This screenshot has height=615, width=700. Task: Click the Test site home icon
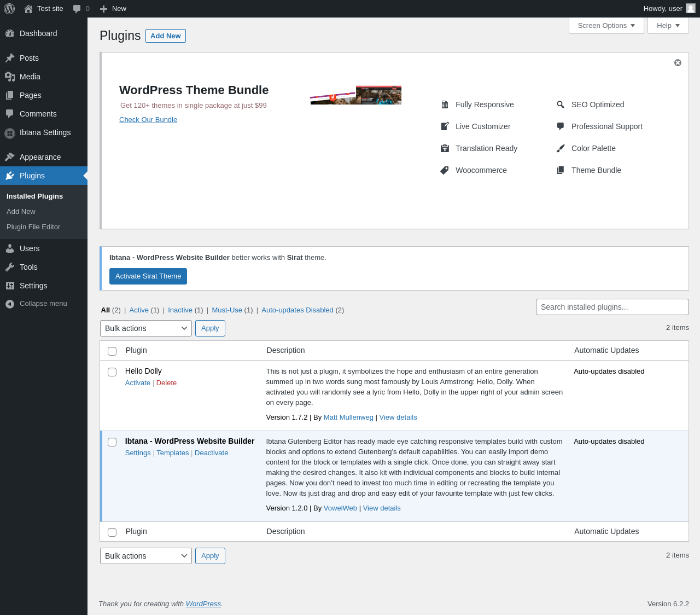pyautogui.click(x=28, y=9)
